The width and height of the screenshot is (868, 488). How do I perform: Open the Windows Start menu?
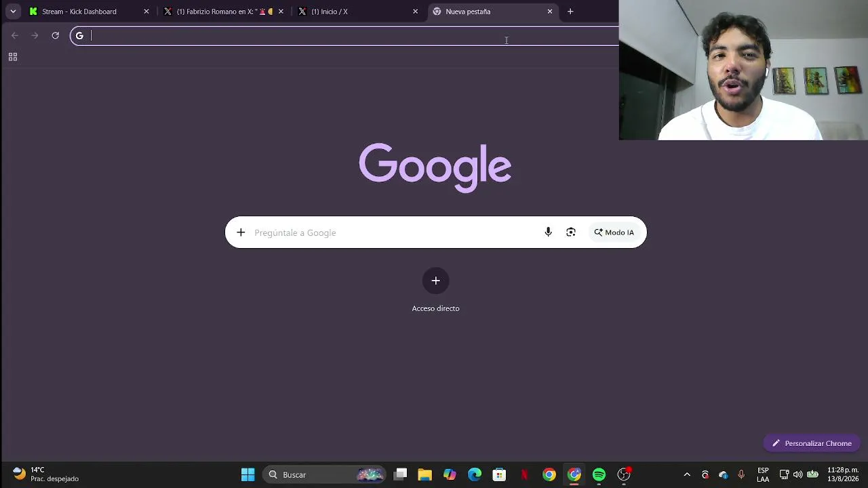pos(248,474)
